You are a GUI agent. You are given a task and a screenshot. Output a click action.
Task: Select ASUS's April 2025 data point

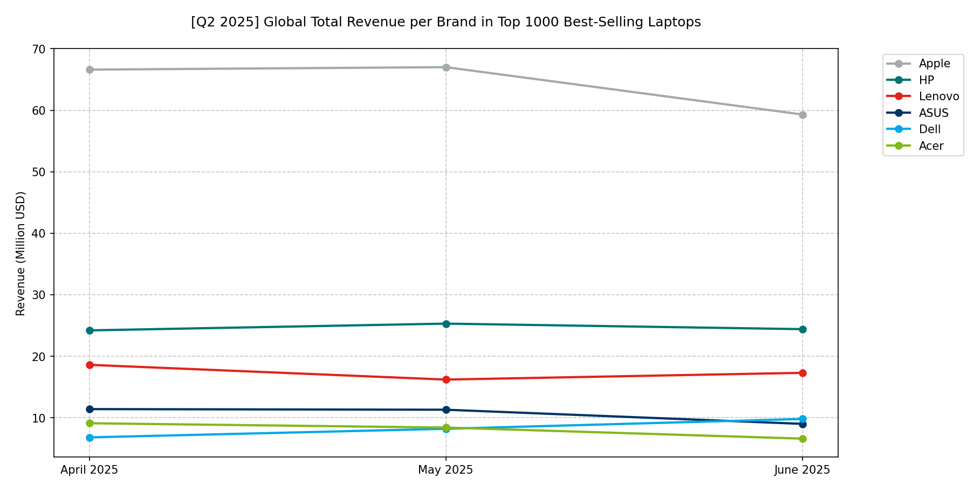90,409
